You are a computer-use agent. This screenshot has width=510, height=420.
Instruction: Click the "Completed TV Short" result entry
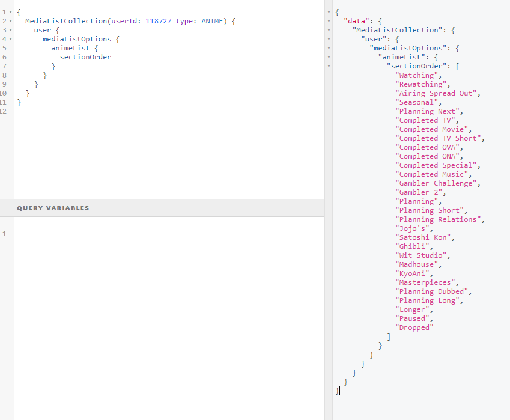[x=438, y=138]
